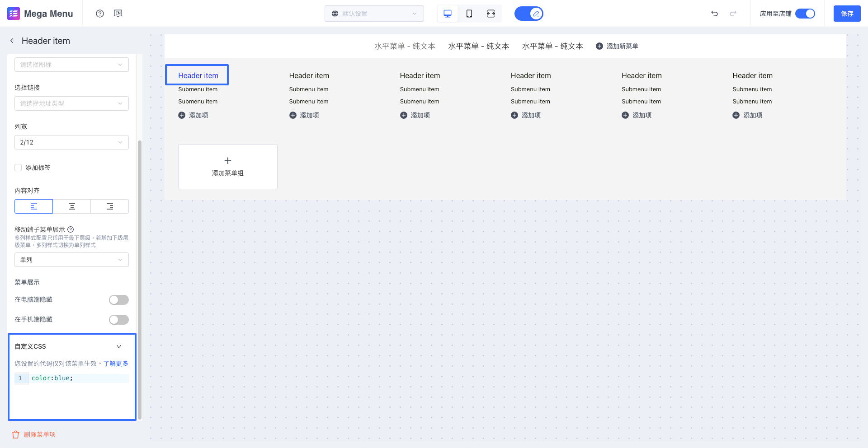868x448 pixels.
Task: Click the plus icon of 添加新菜单
Action: [x=599, y=46]
